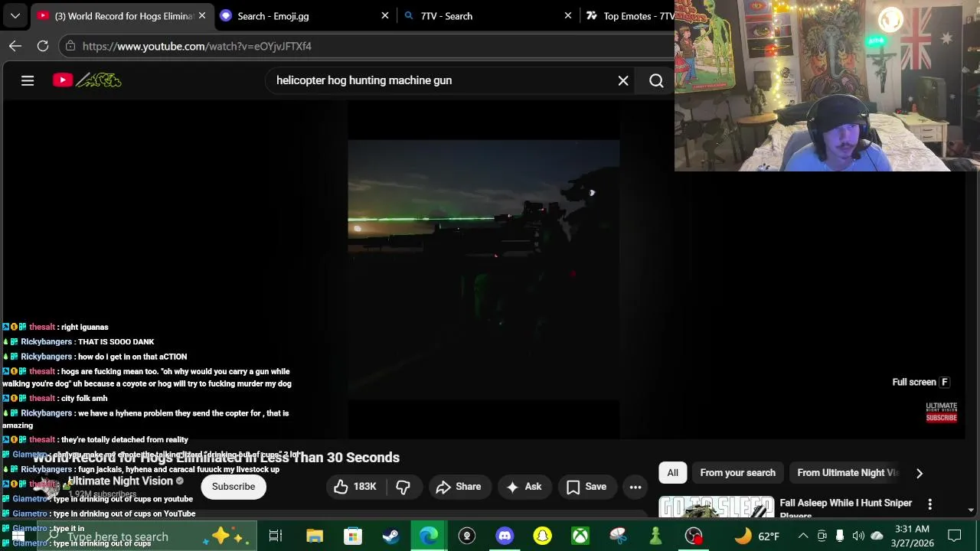The image size is (980, 551).
Task: Enter full screen on the video
Action: (x=921, y=382)
